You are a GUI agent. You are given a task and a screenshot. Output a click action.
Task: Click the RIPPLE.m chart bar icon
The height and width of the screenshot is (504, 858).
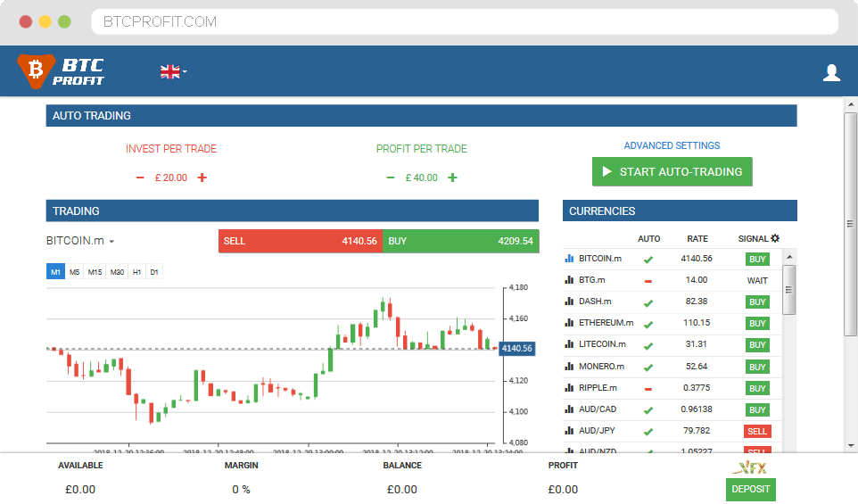coord(569,387)
